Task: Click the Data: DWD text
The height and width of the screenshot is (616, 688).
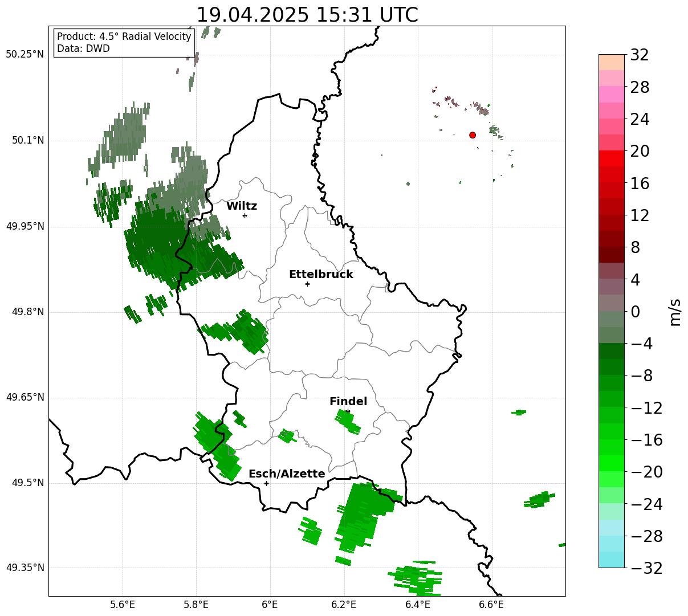Action: [x=83, y=48]
